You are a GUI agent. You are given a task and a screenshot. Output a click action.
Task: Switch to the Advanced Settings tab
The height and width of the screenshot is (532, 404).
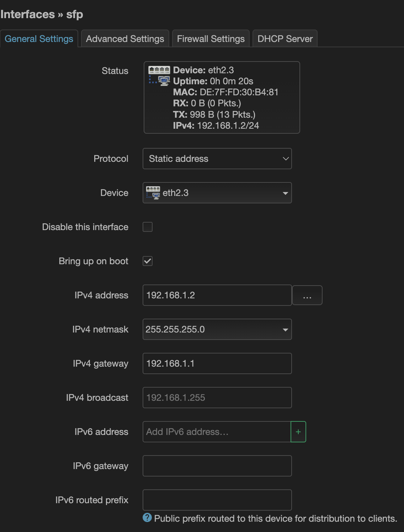[125, 39]
